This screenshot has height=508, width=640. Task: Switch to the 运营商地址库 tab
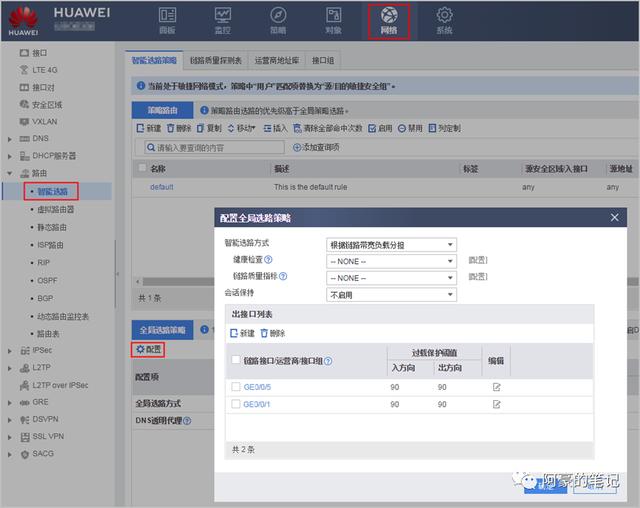click(x=279, y=59)
